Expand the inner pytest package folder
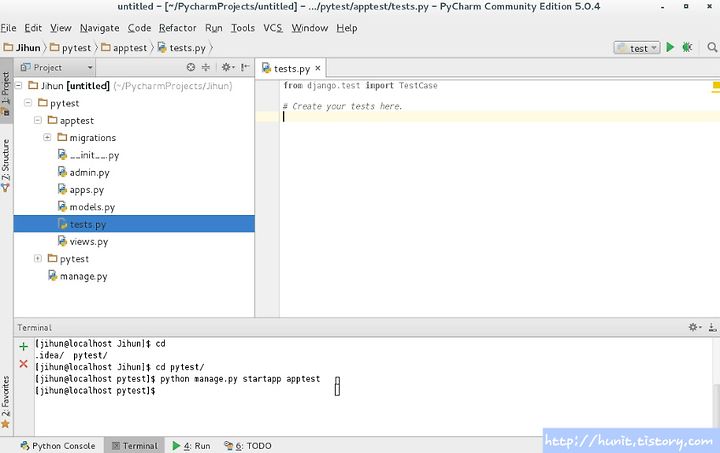Screen dimensions: 720x453 point(38,258)
